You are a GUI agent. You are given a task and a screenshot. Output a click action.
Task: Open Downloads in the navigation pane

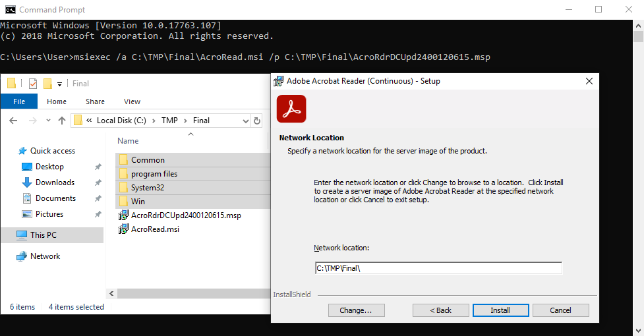pyautogui.click(x=55, y=182)
